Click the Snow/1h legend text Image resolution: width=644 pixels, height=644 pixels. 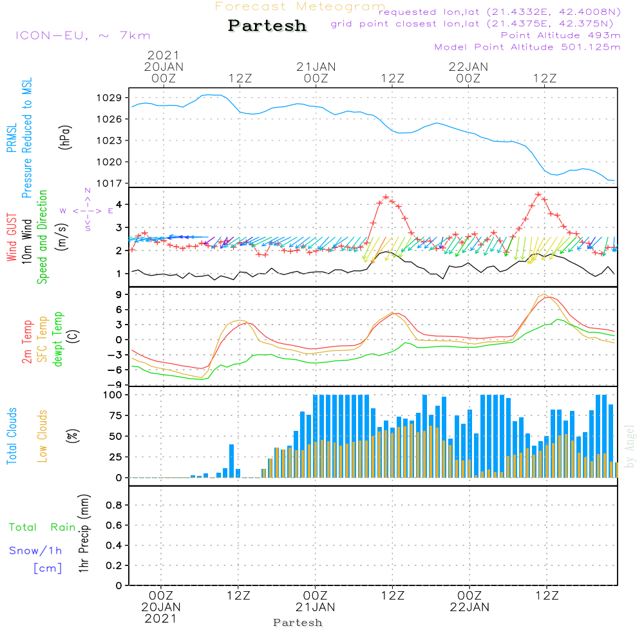tap(36, 551)
